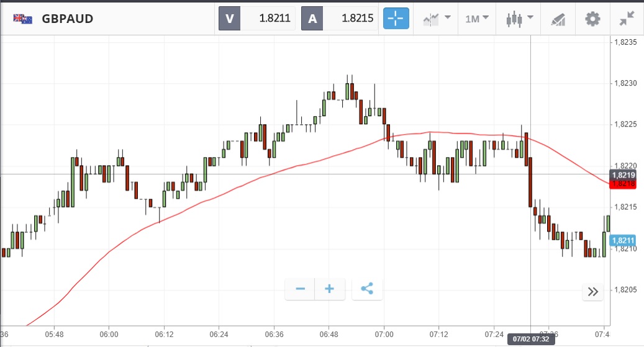Zoom out the chart with minus
This screenshot has width=644, height=347.
click(x=301, y=289)
